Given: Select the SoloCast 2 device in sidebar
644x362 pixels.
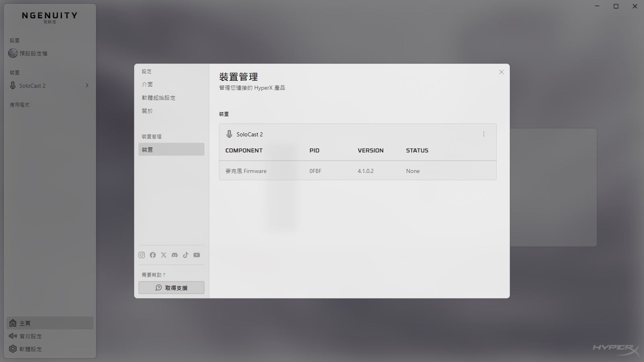Looking at the screenshot, I should coord(50,86).
